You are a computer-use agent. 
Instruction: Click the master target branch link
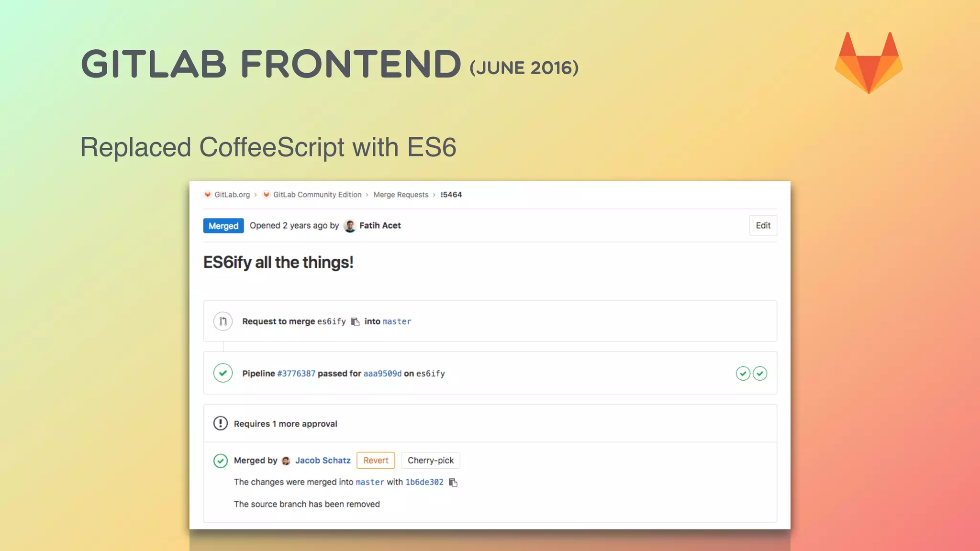[x=397, y=322]
